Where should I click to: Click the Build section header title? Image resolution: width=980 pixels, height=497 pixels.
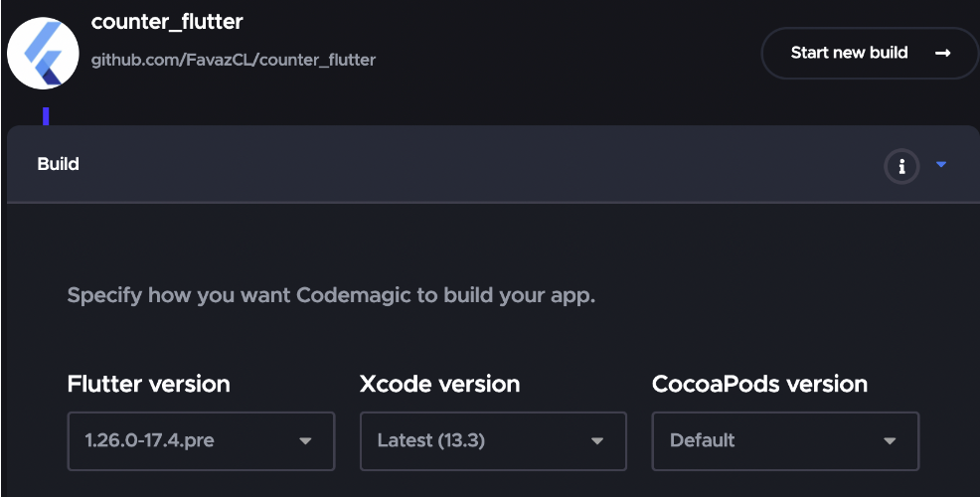coord(58,164)
